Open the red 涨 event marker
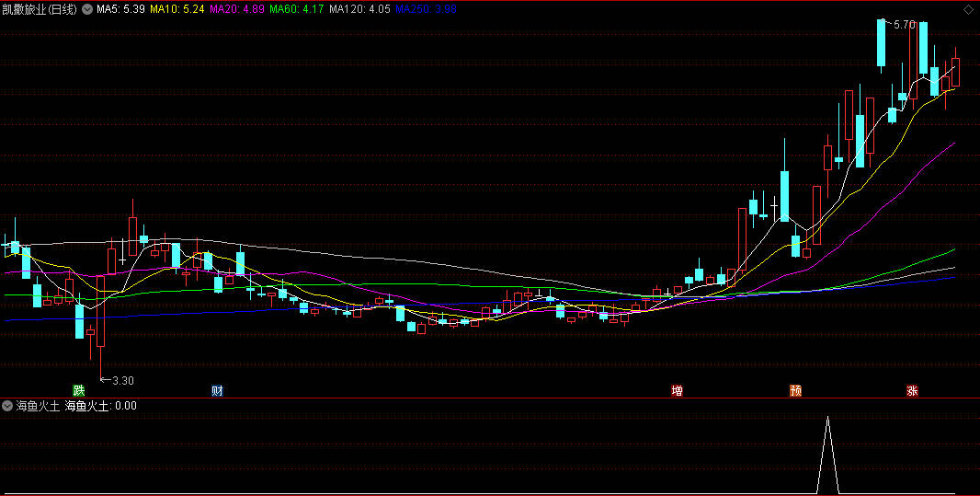 pos(913,391)
